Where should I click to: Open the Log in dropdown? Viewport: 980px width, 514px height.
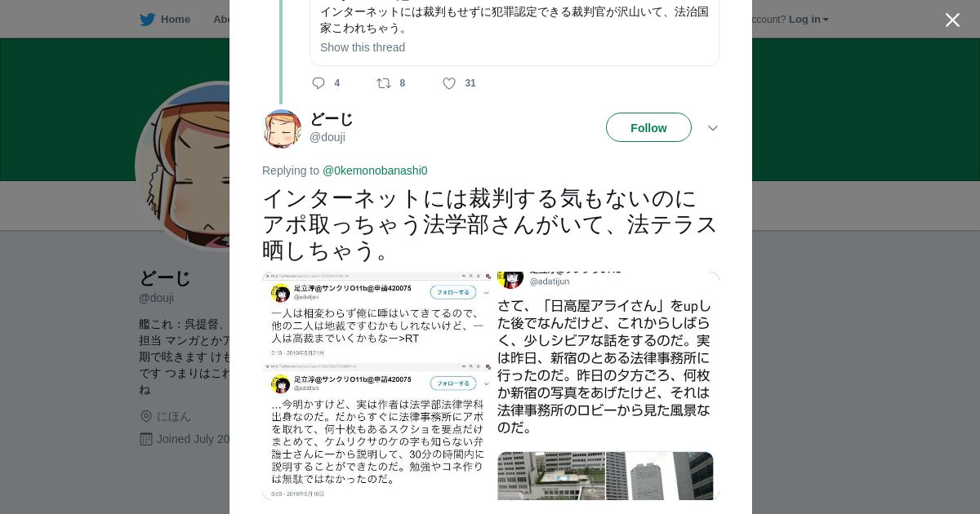808,20
